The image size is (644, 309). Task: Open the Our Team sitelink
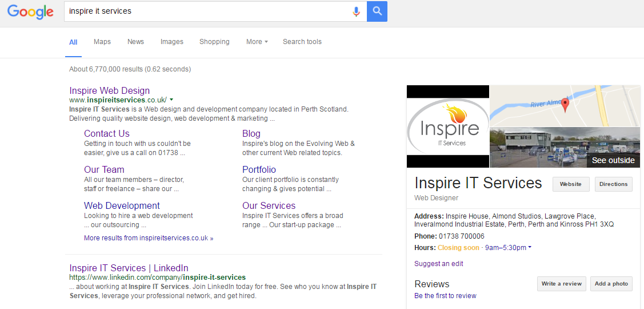pos(104,169)
